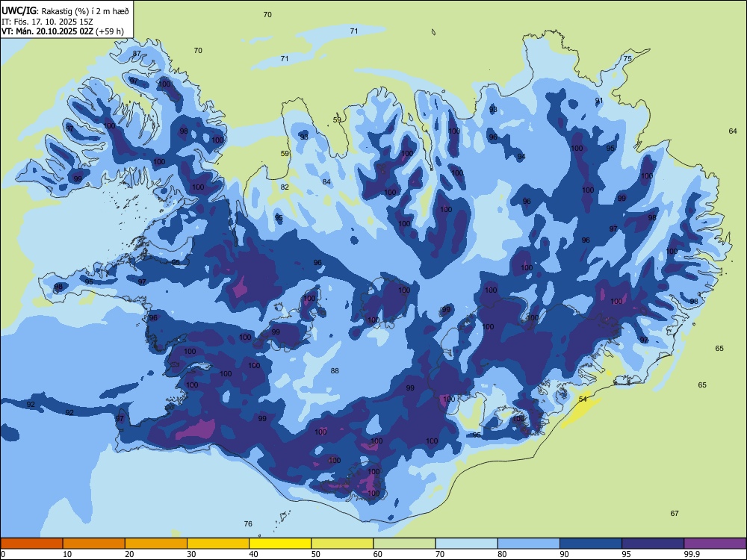747x560 pixels.
Task: Click the '91' humidity value in the northeast
Action: coord(599,101)
